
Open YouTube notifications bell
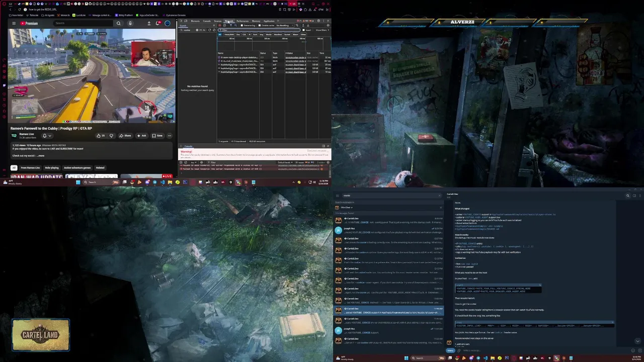[158, 23]
